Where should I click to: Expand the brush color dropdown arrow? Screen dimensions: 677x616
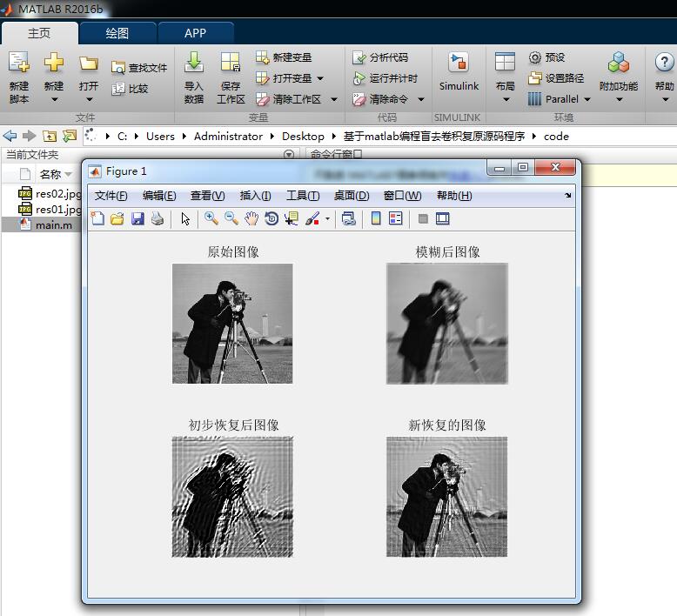point(328,219)
